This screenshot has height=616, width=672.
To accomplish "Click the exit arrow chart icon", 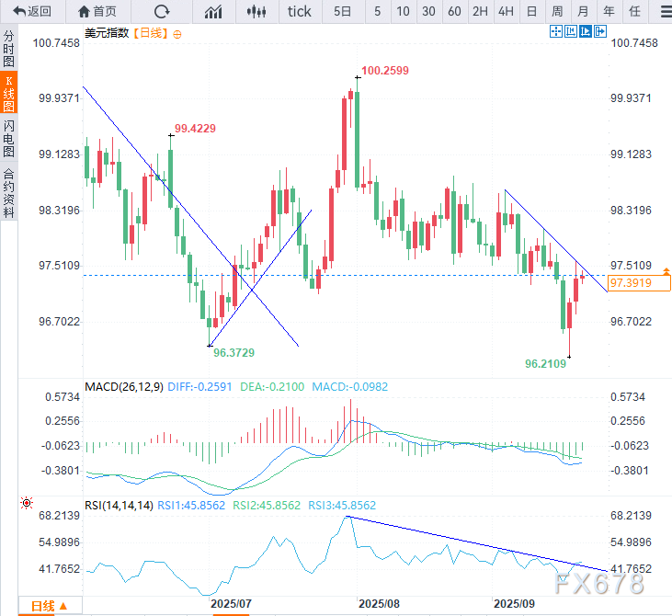I will [x=601, y=31].
